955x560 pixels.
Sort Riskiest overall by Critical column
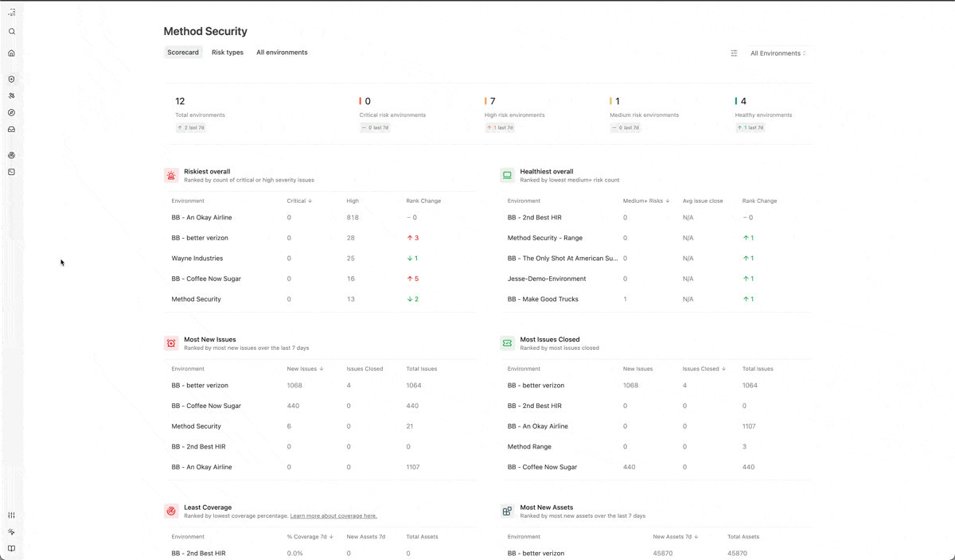point(299,201)
